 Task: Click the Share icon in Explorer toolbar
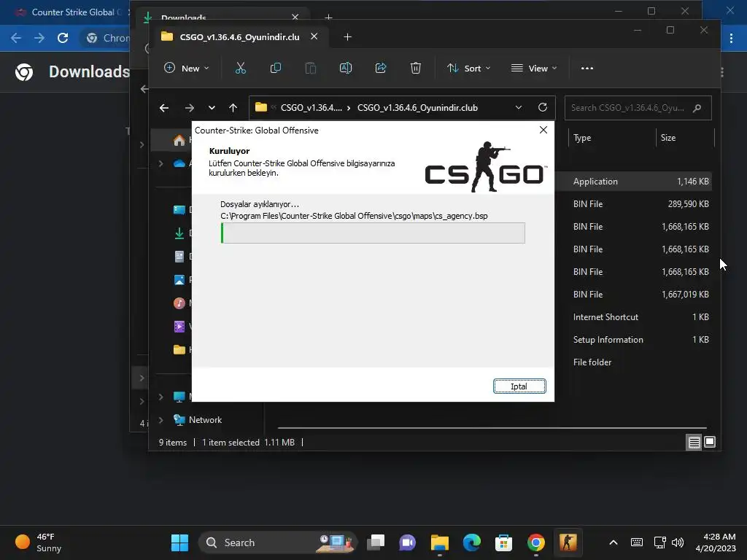click(381, 68)
